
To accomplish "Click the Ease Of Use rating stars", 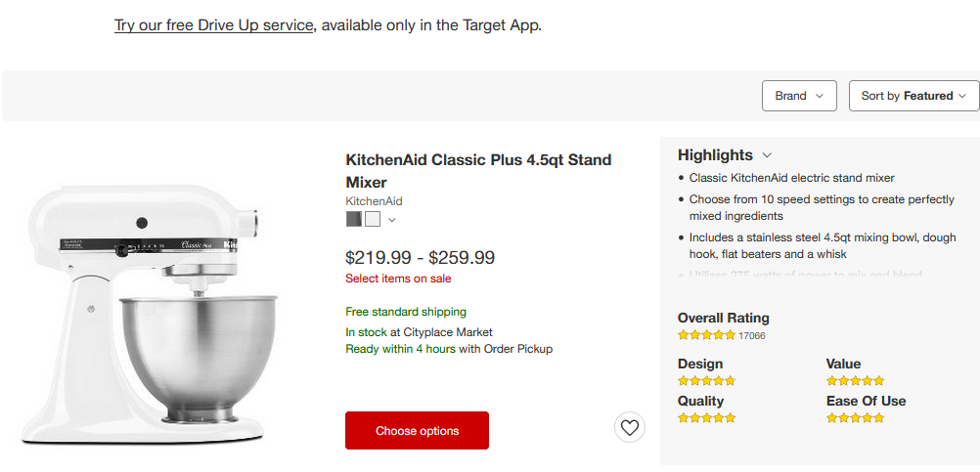I will (855, 418).
